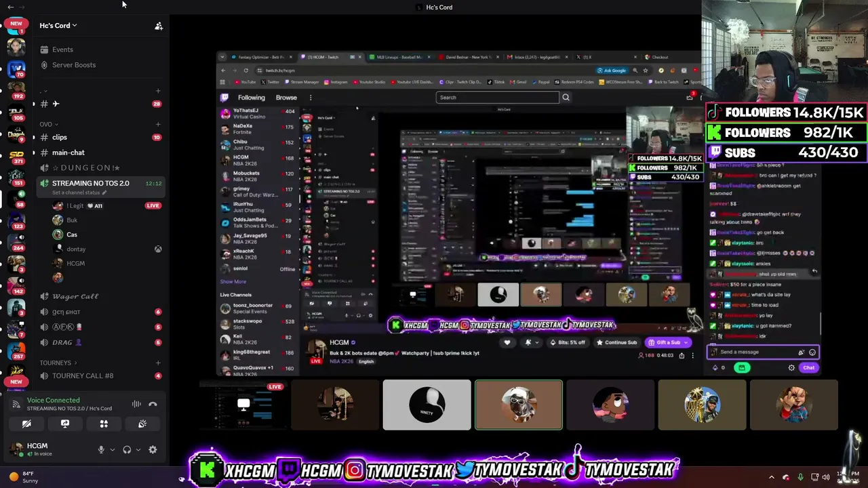The image size is (868, 488).
Task: Open the main-chat text channel
Action: 68,153
